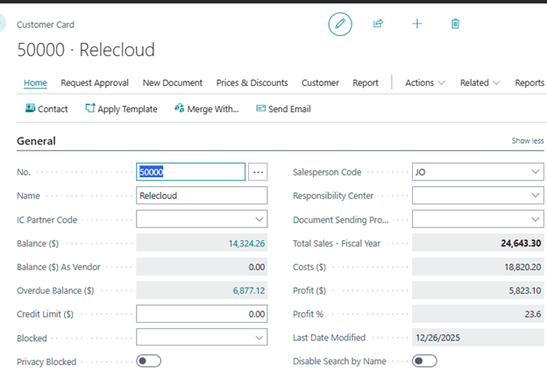Click the plus icon to create new

click(x=417, y=25)
